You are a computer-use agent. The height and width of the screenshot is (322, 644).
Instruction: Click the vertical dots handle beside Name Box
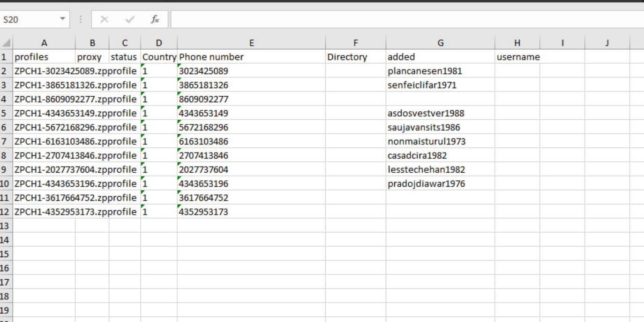coord(81,20)
